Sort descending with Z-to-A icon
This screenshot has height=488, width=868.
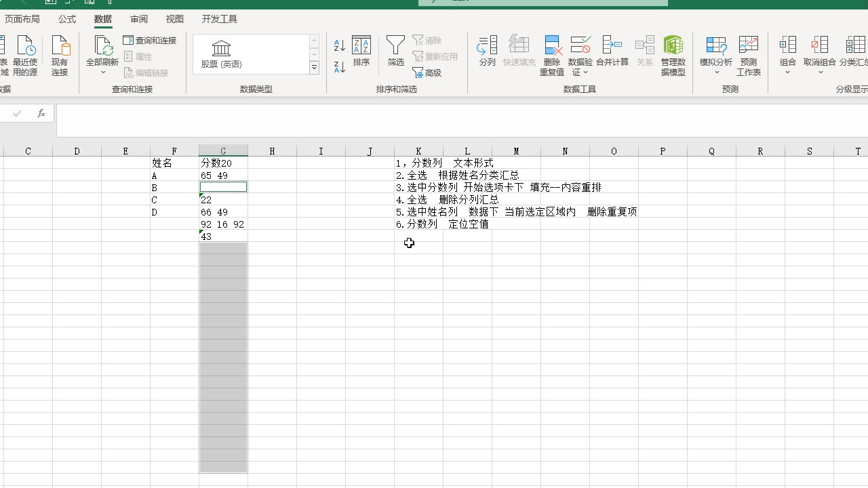[x=340, y=66]
